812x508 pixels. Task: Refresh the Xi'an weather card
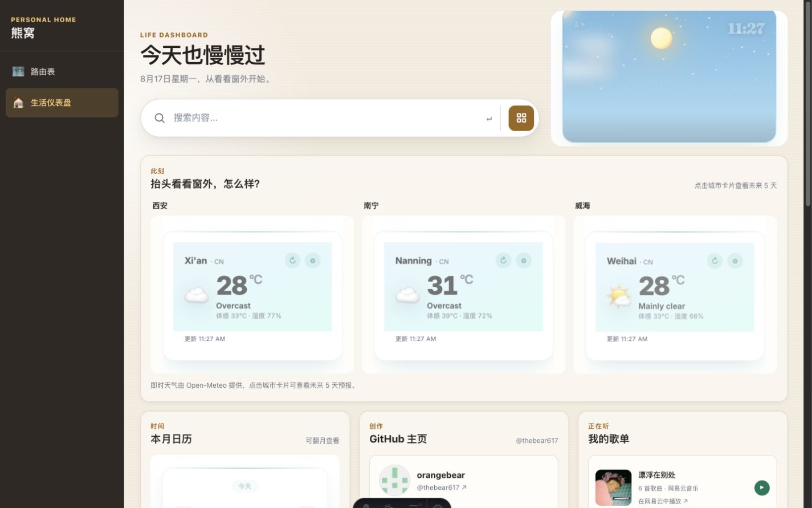click(292, 261)
